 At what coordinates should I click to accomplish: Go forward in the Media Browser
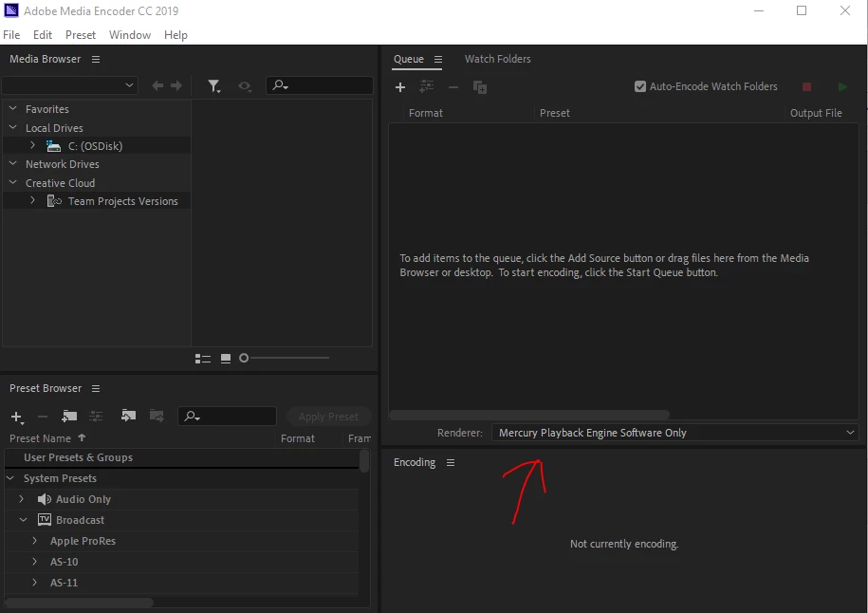coord(176,85)
